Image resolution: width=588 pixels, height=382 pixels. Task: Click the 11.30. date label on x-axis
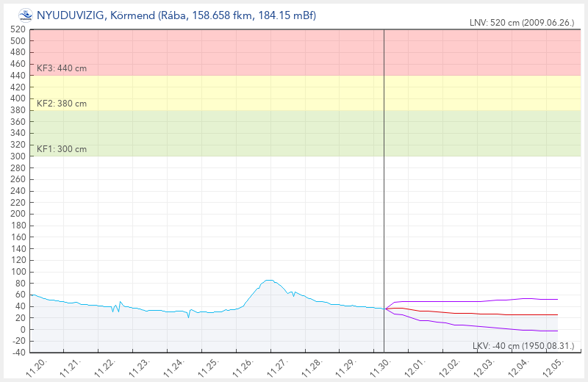(x=381, y=365)
